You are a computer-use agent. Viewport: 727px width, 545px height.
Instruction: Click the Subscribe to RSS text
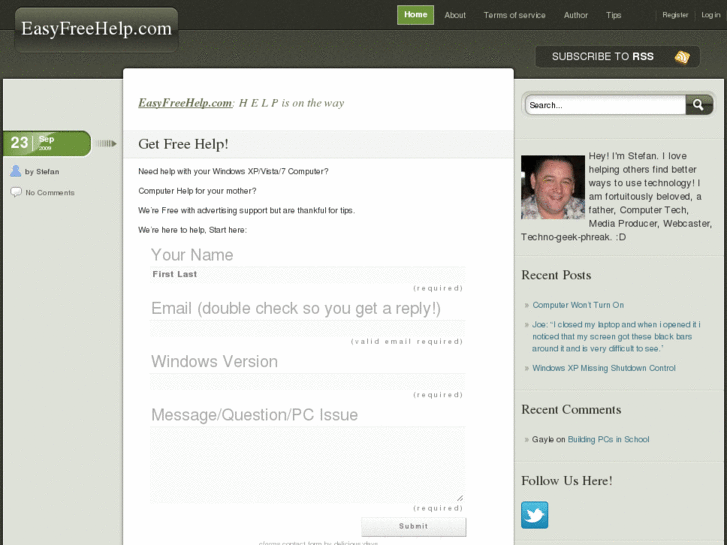(x=602, y=57)
